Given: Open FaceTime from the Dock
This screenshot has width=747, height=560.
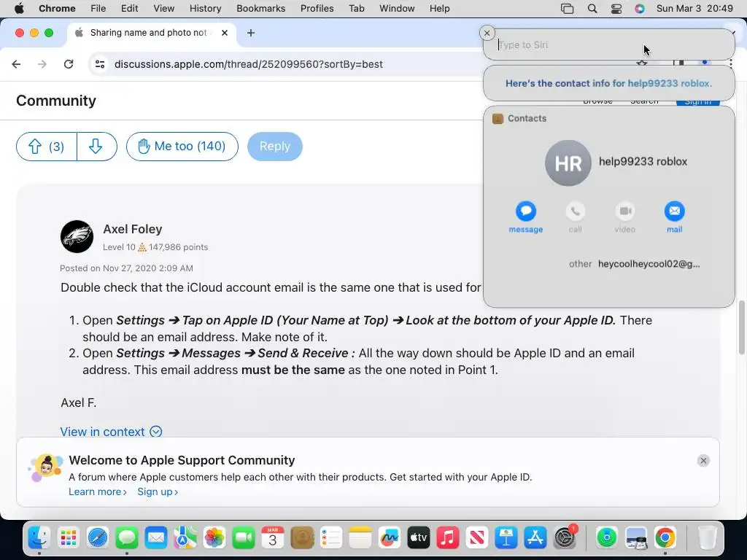Looking at the screenshot, I should point(244,538).
